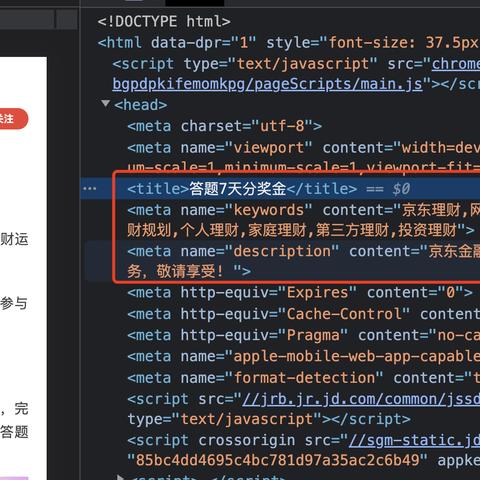Click the text 85bc4dd4695c4bc781d97a35ac2c6b49
Screen dimensions: 480x480
pyautogui.click(x=277, y=460)
